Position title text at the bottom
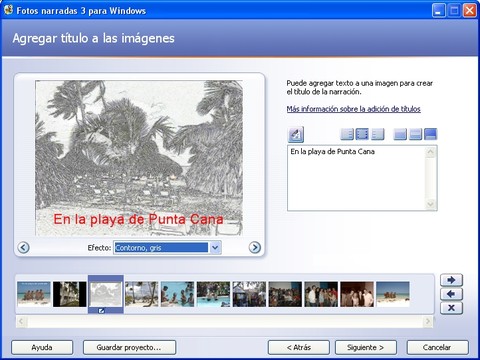 (430, 134)
